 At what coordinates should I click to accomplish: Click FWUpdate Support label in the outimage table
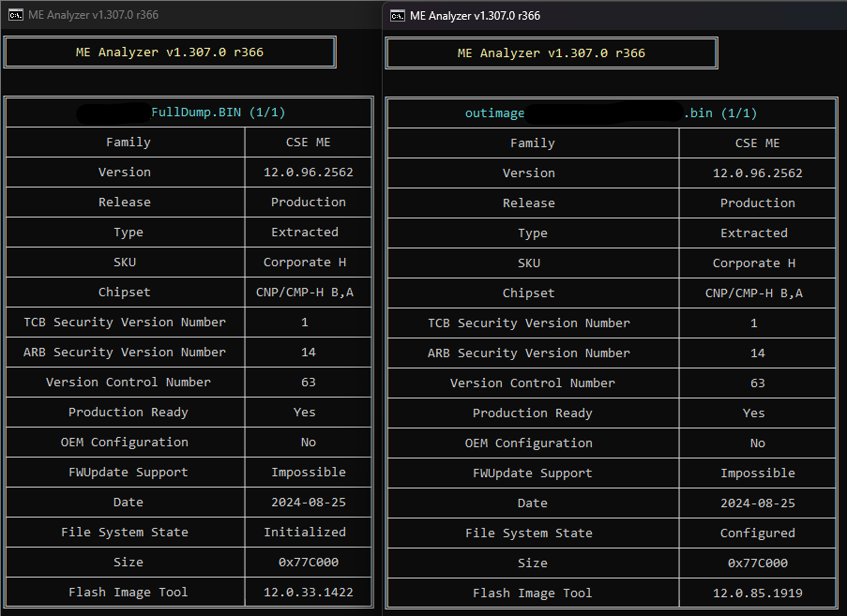click(x=532, y=473)
